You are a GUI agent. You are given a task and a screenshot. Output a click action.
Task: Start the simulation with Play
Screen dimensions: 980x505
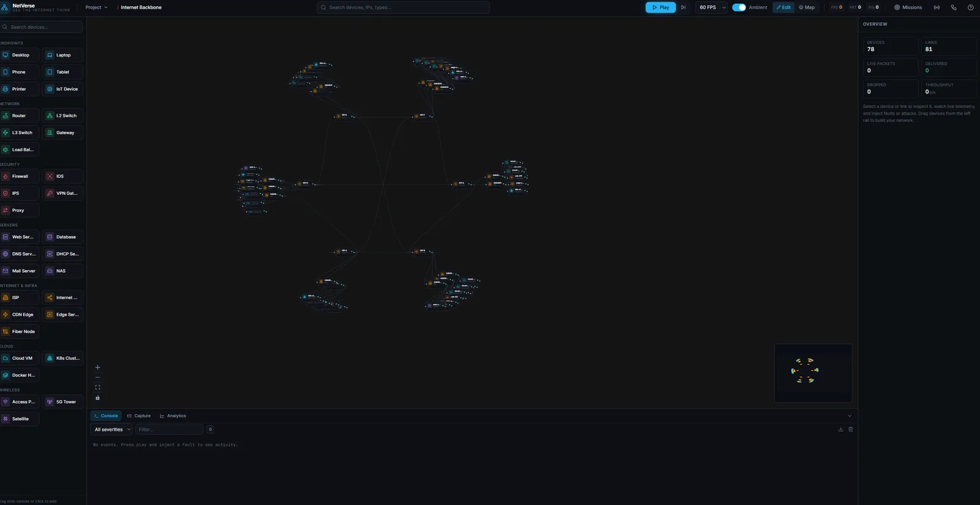tap(660, 7)
